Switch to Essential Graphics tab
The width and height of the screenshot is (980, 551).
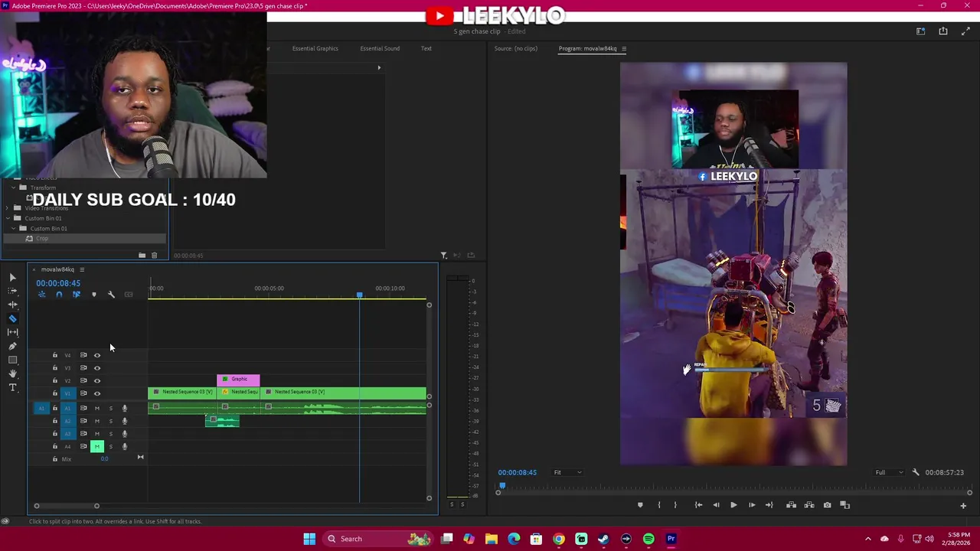coord(315,48)
